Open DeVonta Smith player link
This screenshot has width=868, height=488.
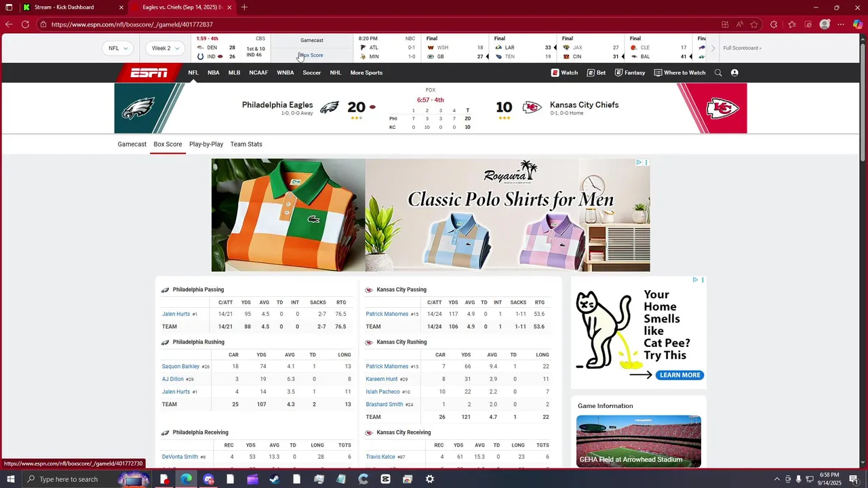tap(180, 457)
